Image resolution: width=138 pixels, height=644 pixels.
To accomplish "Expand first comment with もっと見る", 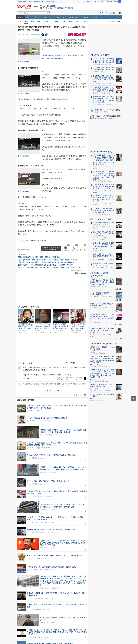I will 69,375.
